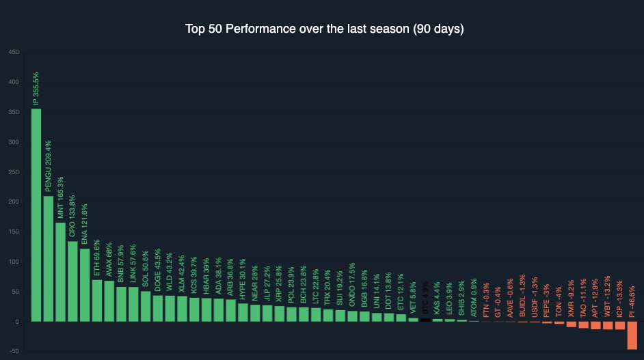This screenshot has width=644, height=360.
Task: Select the AVAX 68% bar
Action: point(109,301)
